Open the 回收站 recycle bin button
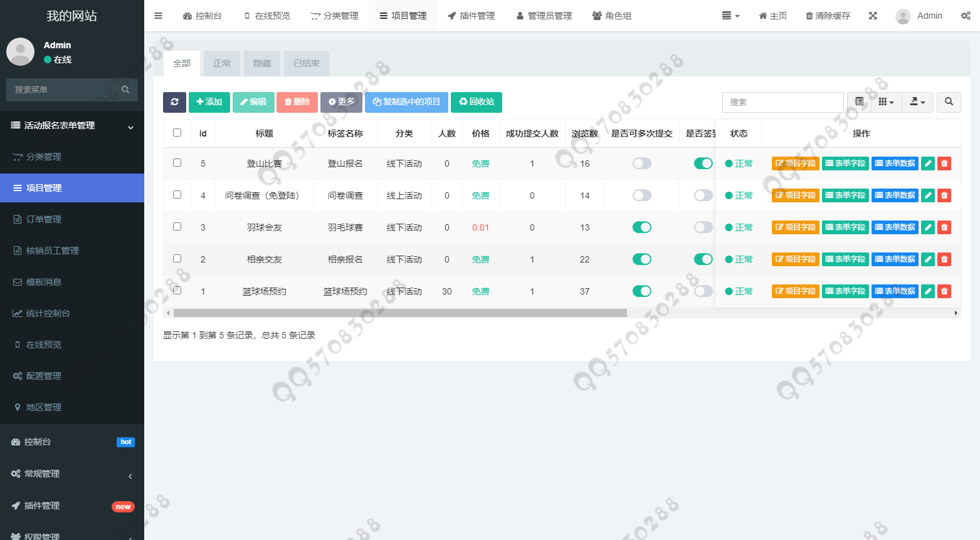980x540 pixels. (x=477, y=102)
